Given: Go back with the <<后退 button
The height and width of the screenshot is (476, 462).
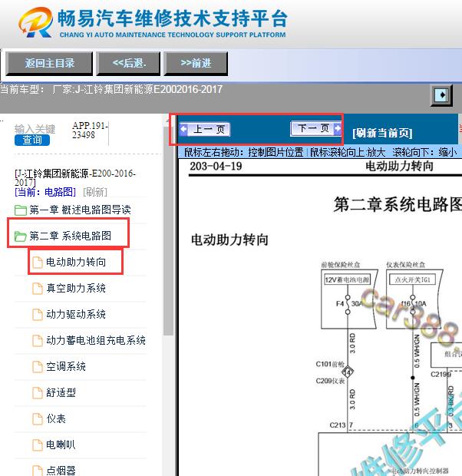Looking at the screenshot, I should point(128,64).
